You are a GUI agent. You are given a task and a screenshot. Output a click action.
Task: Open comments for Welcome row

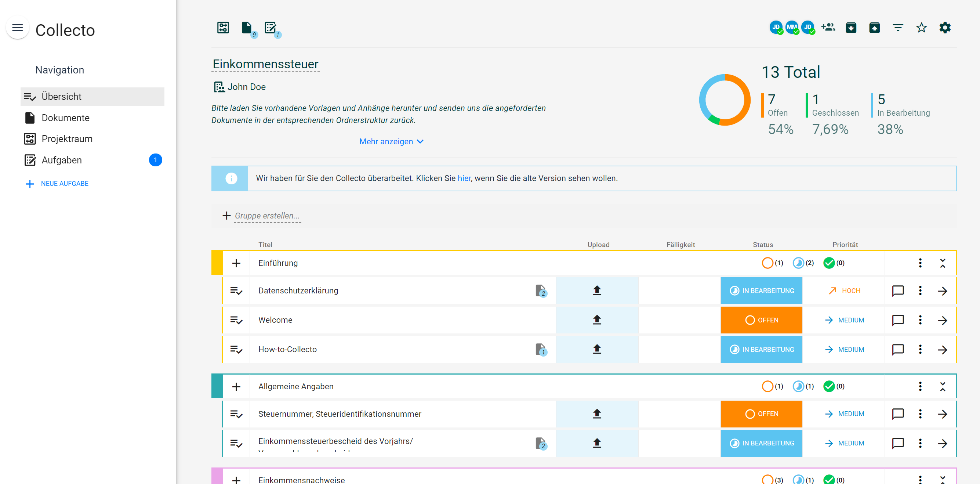point(898,320)
